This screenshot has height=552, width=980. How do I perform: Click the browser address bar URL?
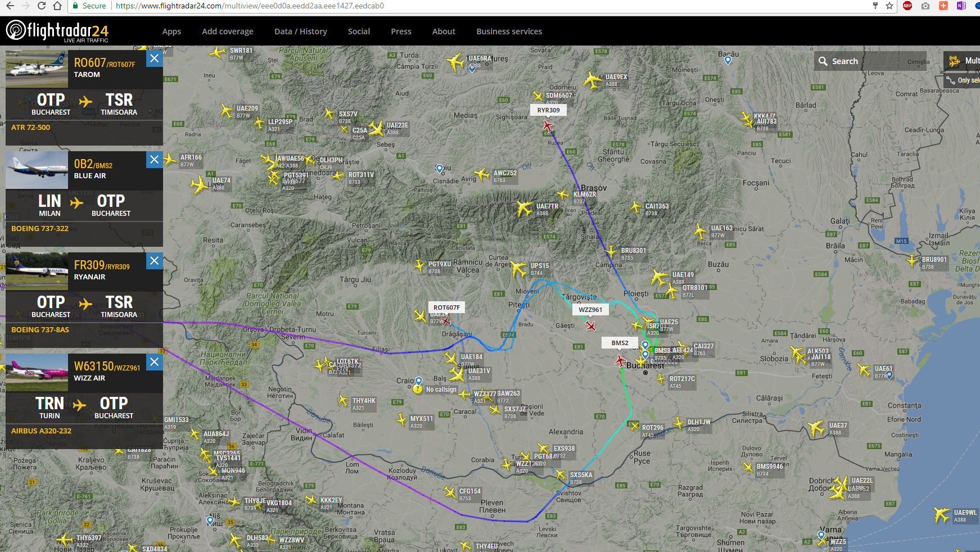249,6
